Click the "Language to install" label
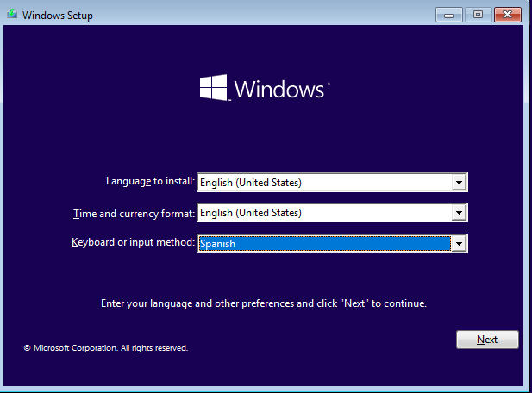 (150, 182)
